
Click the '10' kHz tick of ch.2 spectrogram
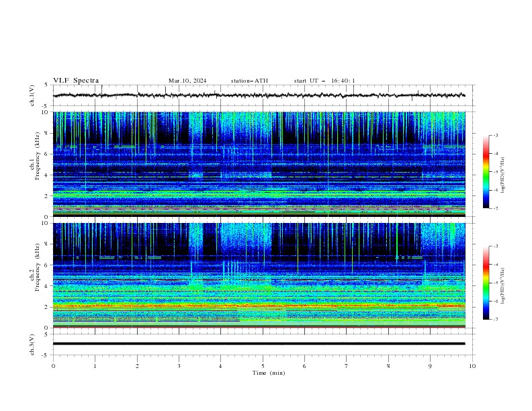(46, 223)
